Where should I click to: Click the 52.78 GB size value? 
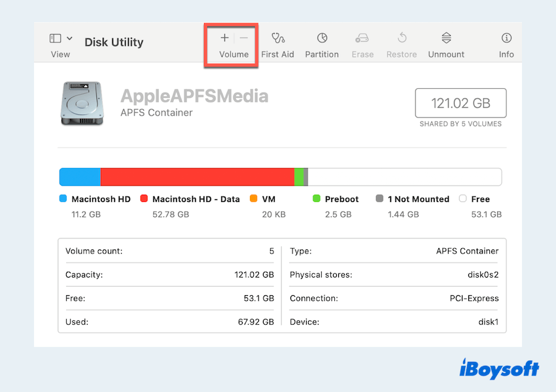171,214
